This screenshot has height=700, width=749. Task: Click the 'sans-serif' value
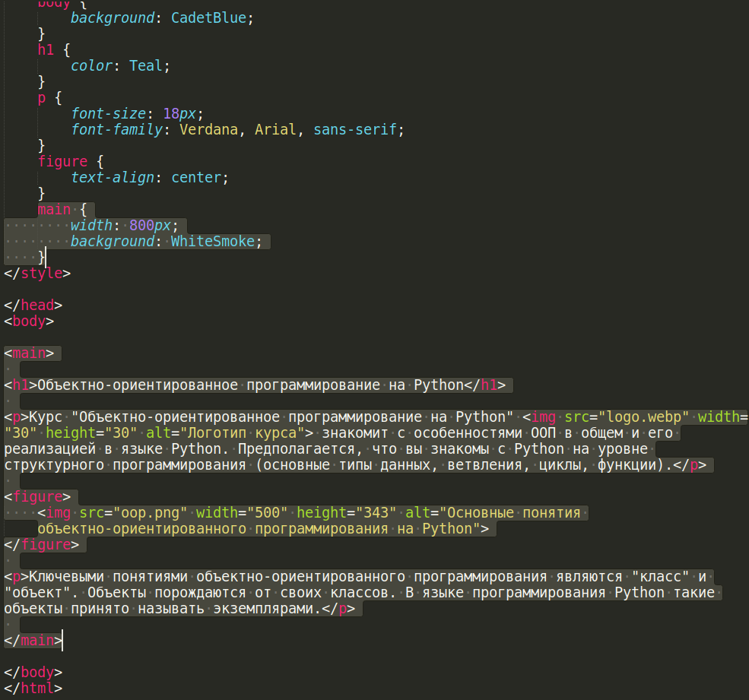pos(355,129)
